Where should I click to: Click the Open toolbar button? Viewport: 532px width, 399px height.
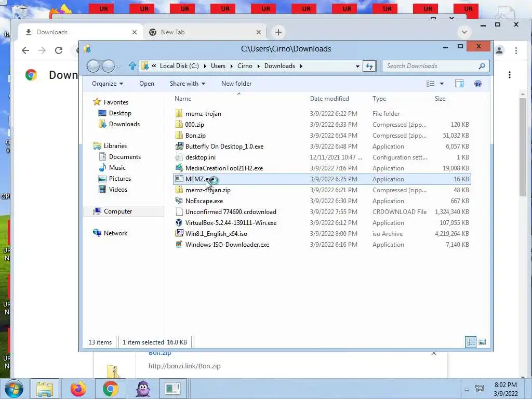click(x=147, y=84)
